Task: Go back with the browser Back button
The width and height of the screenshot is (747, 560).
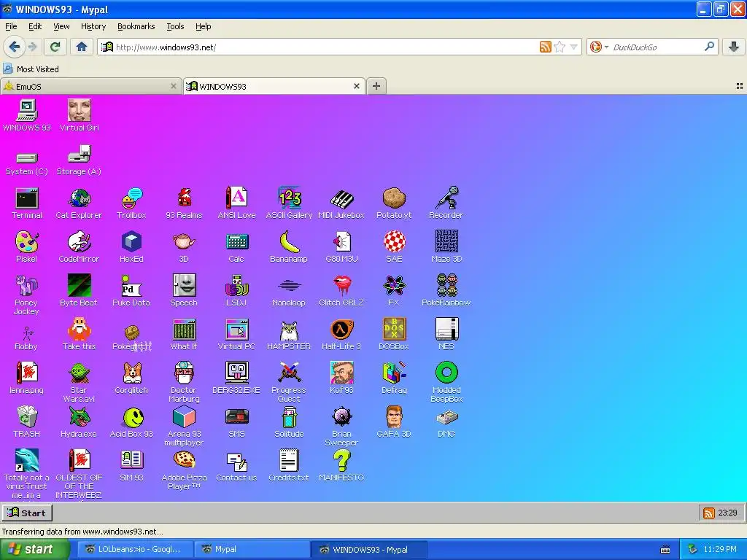Action: pos(15,47)
